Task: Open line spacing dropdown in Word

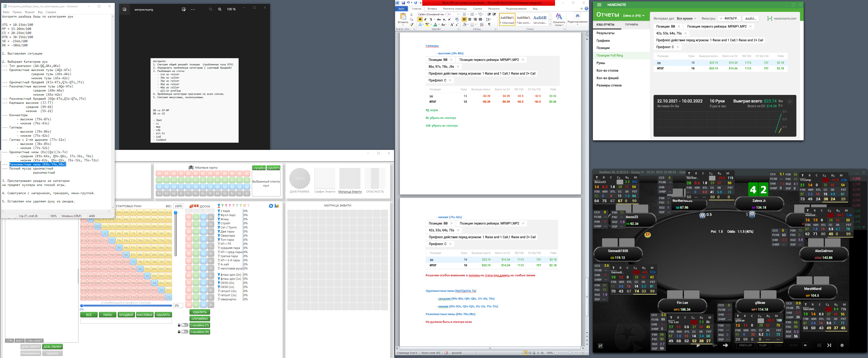Action: point(489,19)
